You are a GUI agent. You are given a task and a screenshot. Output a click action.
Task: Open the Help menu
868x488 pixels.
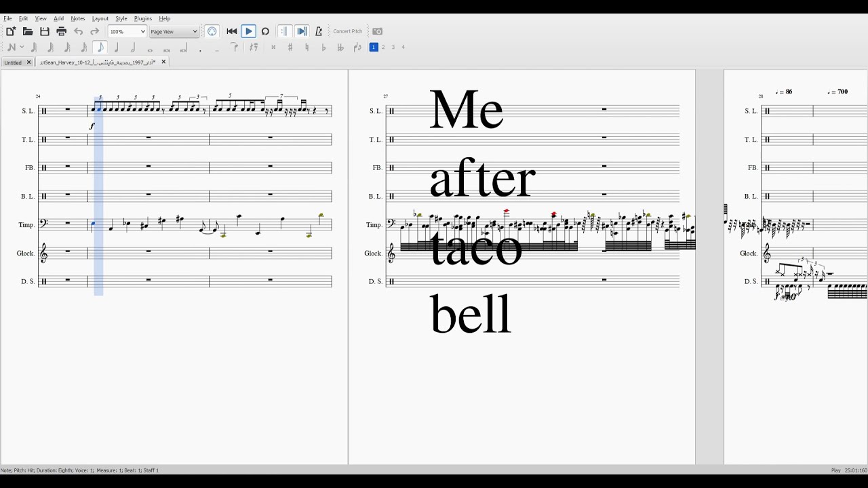coord(165,18)
